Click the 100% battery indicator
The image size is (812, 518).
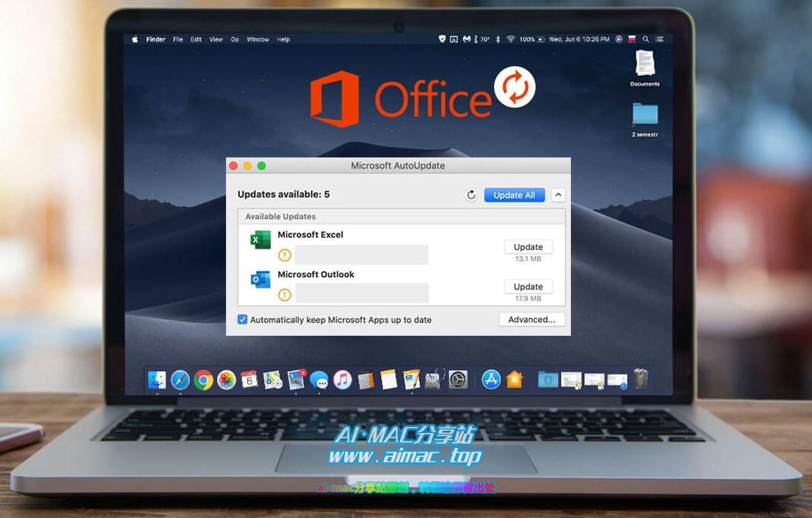pyautogui.click(x=532, y=39)
